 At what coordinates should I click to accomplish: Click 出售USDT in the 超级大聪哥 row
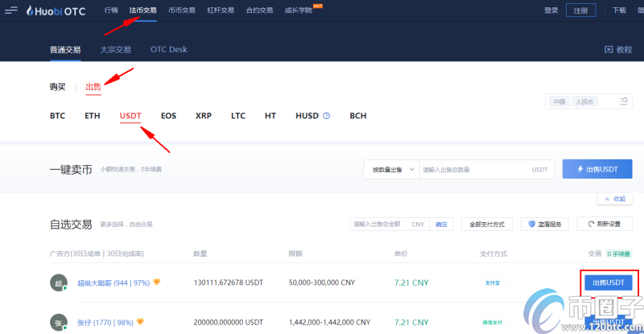[608, 283]
